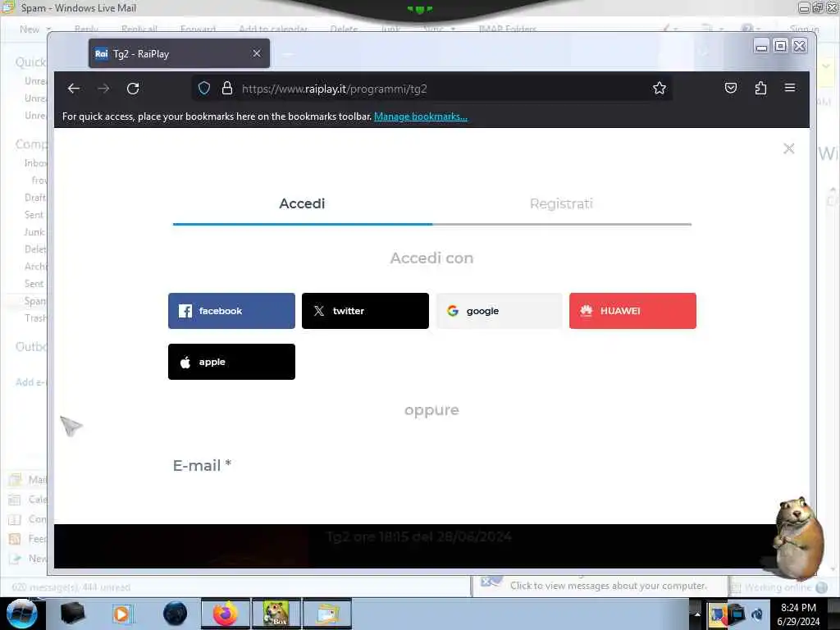
Task: Open the taskbar clock showing 8:24 PM
Action: pyautogui.click(x=798, y=614)
